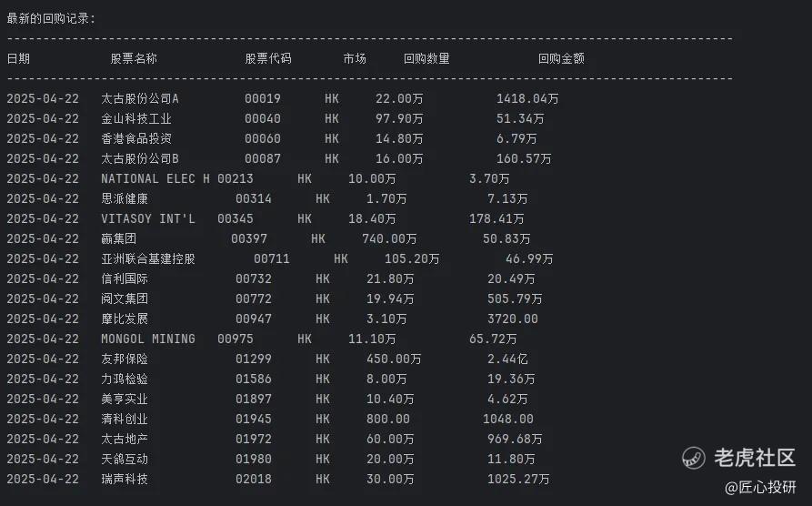
Task: Select the 瑞声科技 row name
Action: tap(125, 479)
